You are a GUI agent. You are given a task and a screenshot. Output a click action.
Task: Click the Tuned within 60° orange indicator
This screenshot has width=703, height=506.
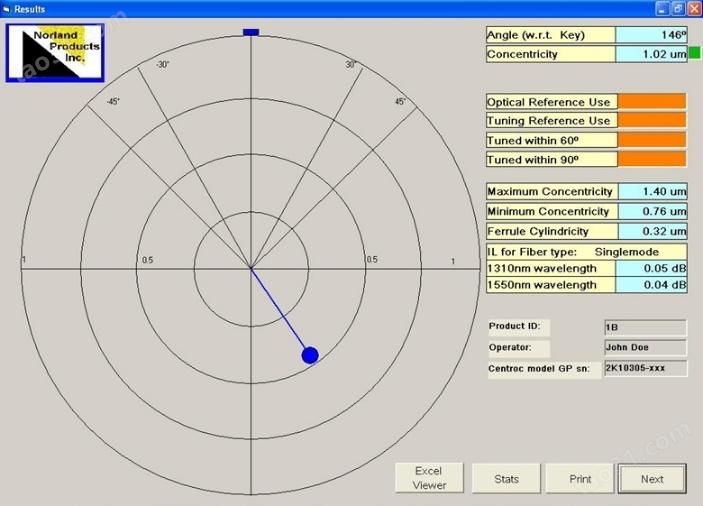pos(652,140)
